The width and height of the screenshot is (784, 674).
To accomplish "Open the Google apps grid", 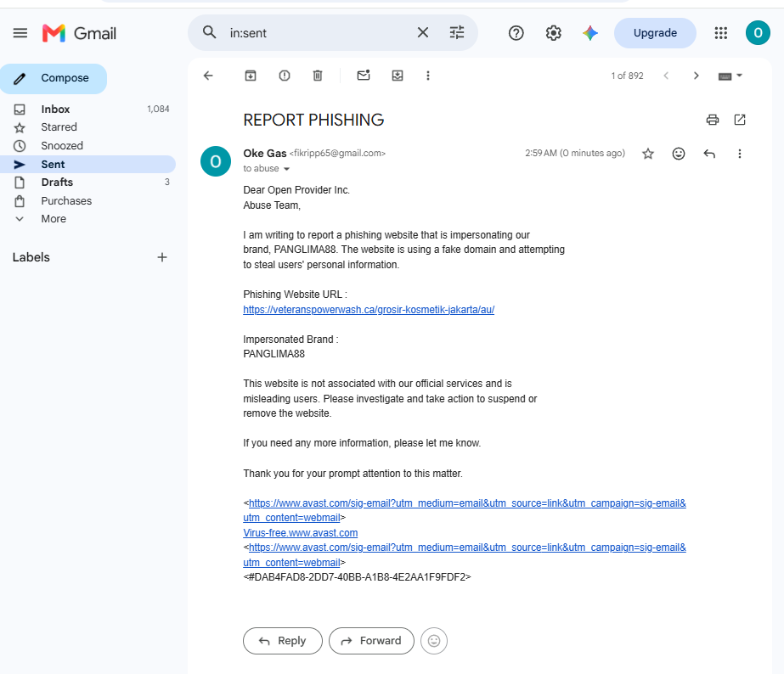I will pyautogui.click(x=720, y=33).
